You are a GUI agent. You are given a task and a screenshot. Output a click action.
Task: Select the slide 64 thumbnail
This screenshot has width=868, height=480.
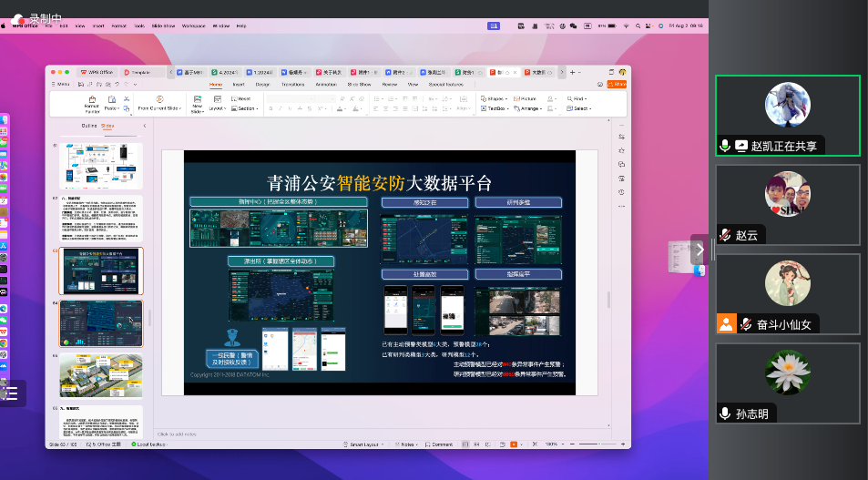coord(101,323)
